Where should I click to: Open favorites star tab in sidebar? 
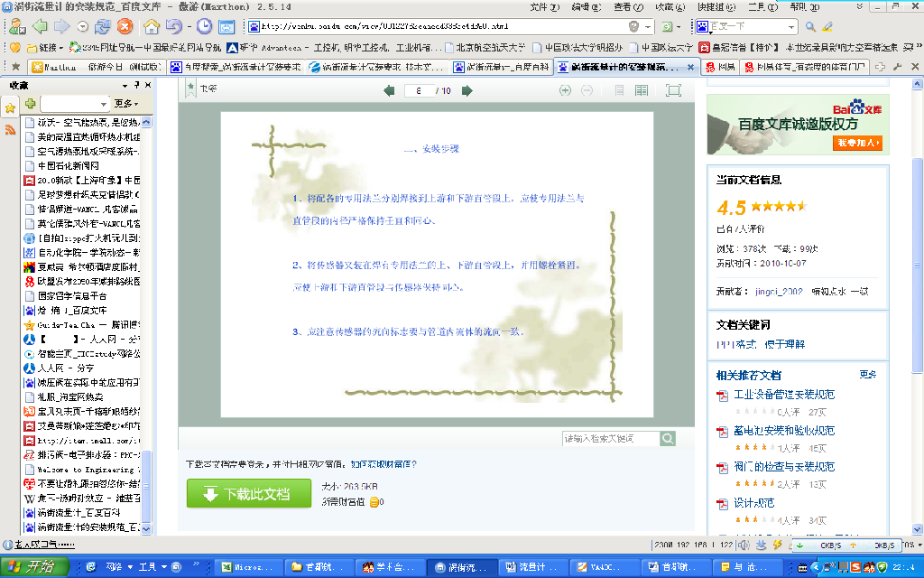tap(10, 108)
